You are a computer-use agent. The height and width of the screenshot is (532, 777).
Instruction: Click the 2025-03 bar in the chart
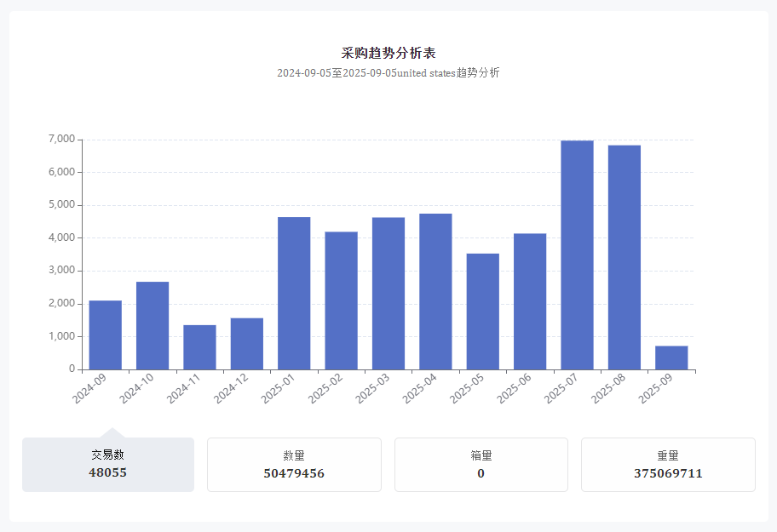pos(388,294)
